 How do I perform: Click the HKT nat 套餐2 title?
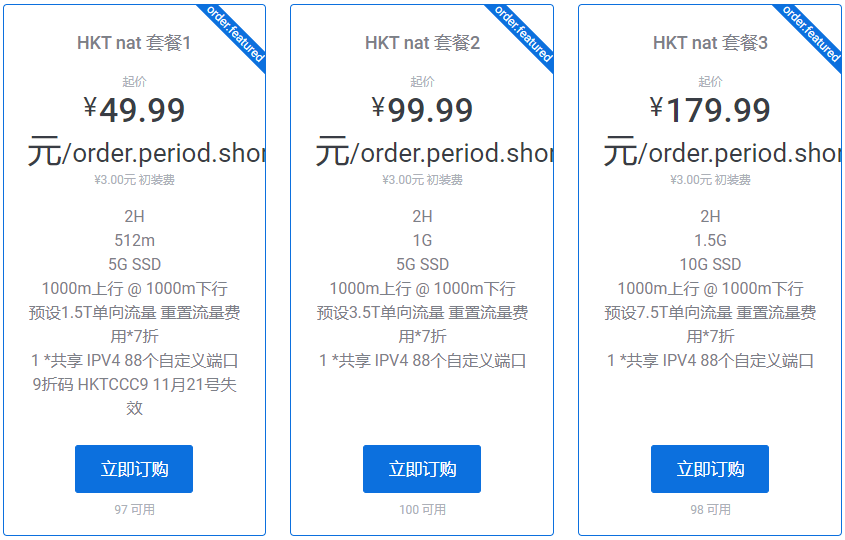(x=422, y=43)
